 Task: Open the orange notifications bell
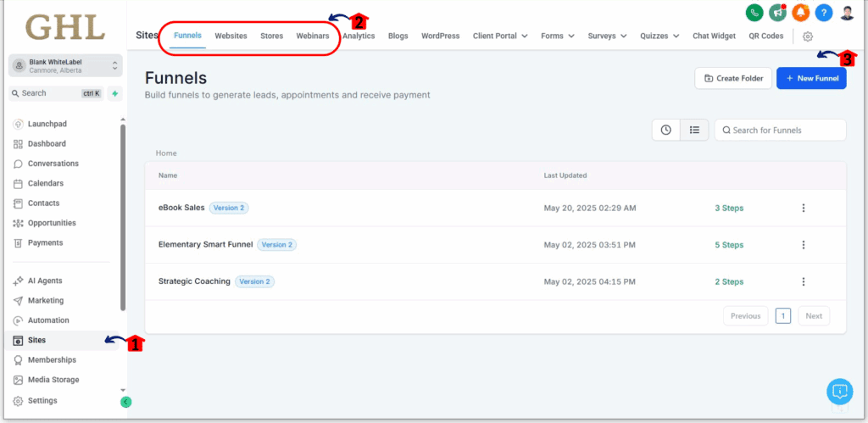click(800, 12)
